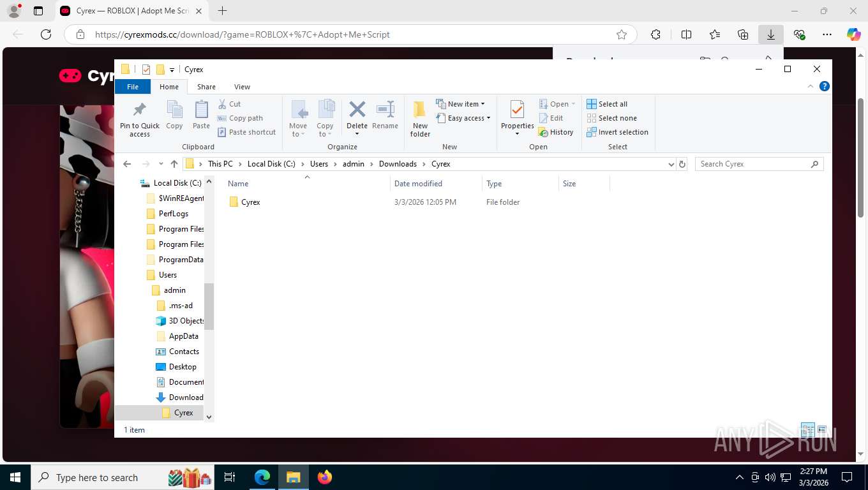868x490 pixels.
Task: Open Edge Extensions icon
Action: click(x=655, y=34)
